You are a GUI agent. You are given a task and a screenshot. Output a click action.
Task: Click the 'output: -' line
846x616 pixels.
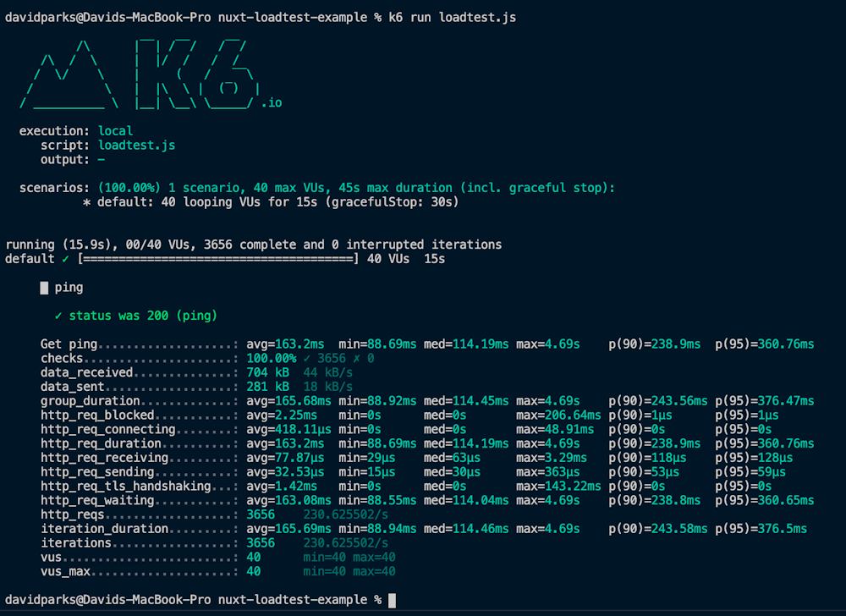click(x=72, y=160)
